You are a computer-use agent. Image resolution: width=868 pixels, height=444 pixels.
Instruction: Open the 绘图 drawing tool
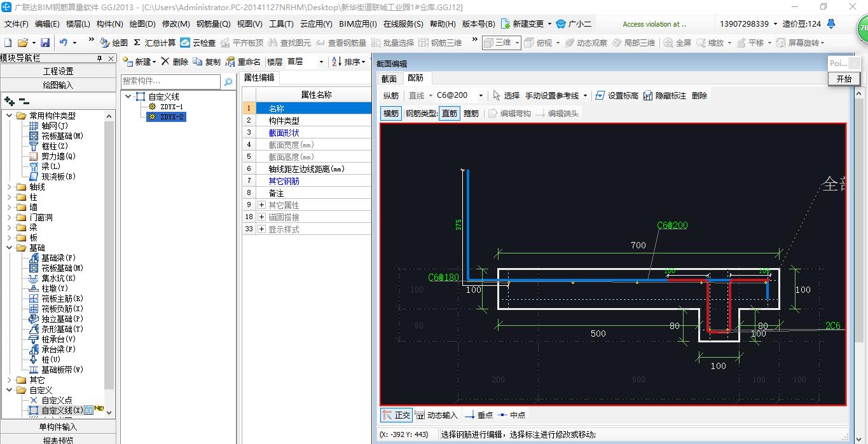pyautogui.click(x=114, y=43)
